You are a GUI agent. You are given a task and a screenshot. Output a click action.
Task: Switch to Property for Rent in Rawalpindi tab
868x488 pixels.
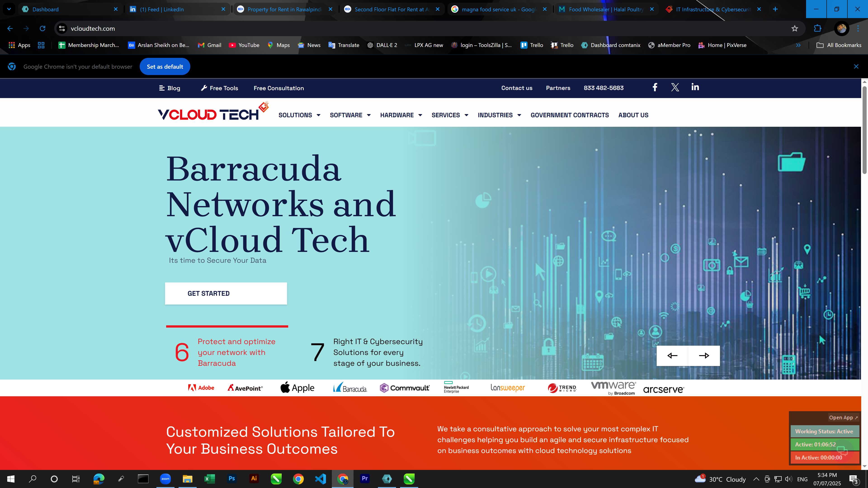pyautogui.click(x=284, y=9)
